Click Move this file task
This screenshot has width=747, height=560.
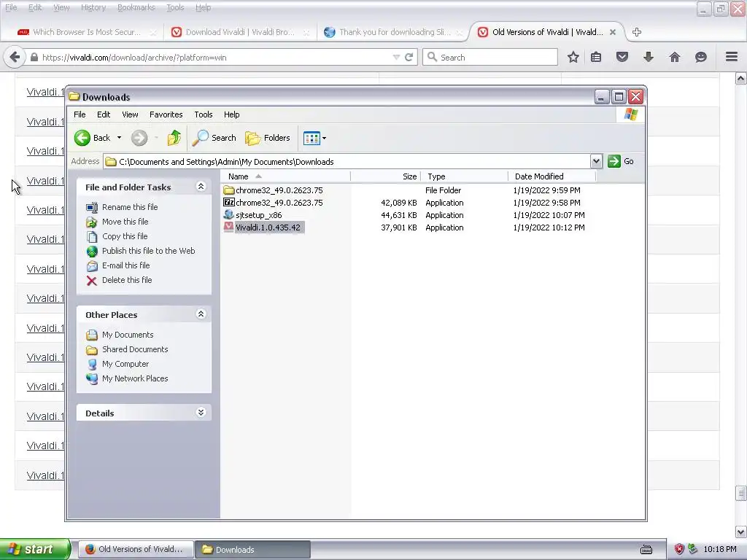[125, 222]
